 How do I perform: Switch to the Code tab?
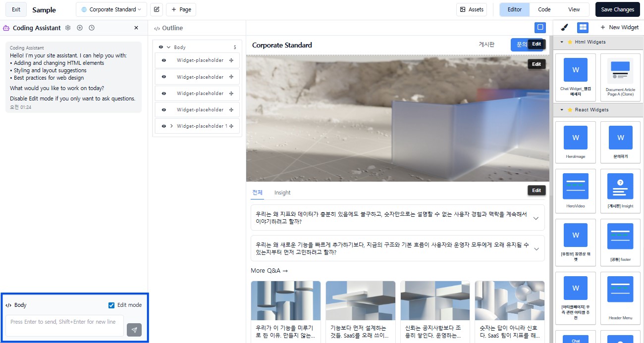pyautogui.click(x=544, y=9)
